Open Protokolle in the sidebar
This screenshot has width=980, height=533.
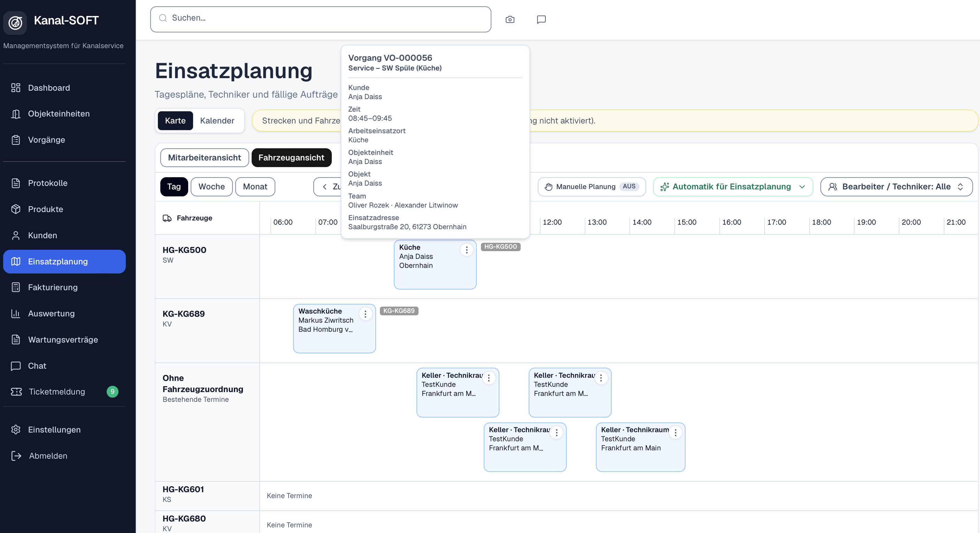coord(64,183)
